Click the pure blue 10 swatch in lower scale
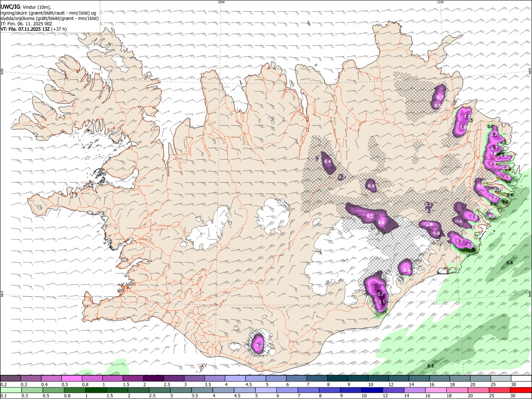Screen dimensions: 532x399 pyautogui.click(x=371, y=390)
